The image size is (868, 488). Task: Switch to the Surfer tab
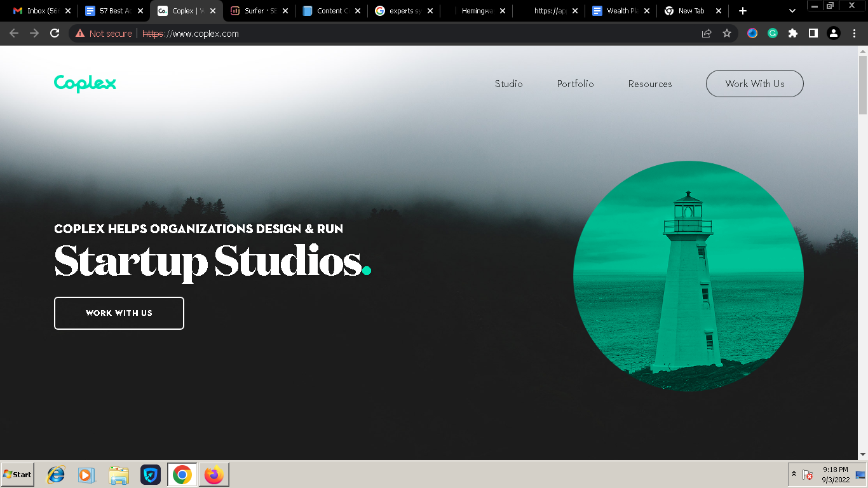[259, 11]
